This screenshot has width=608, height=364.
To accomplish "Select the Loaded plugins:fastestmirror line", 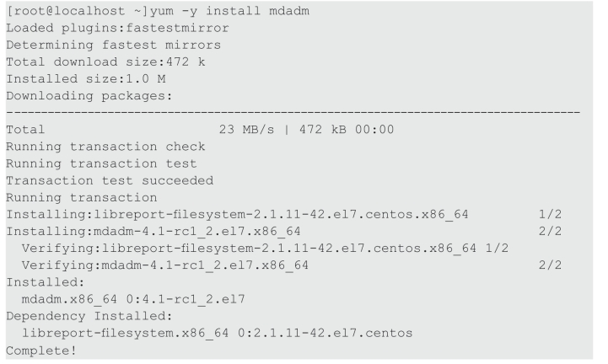I will 117,28.
